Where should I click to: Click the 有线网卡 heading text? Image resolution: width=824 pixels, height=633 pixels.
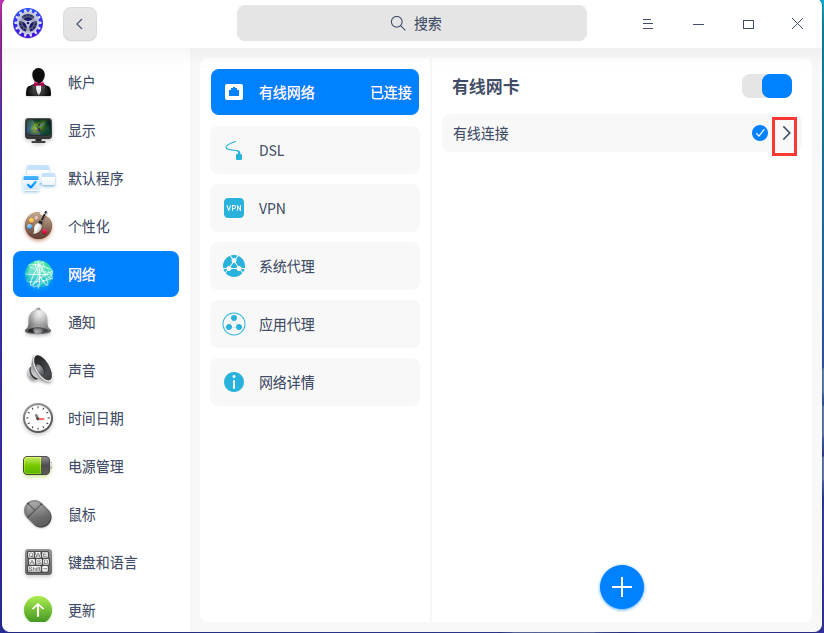(x=486, y=87)
